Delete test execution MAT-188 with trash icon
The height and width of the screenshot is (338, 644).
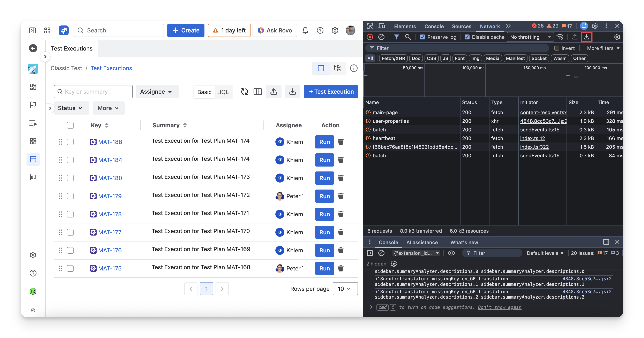point(340,142)
